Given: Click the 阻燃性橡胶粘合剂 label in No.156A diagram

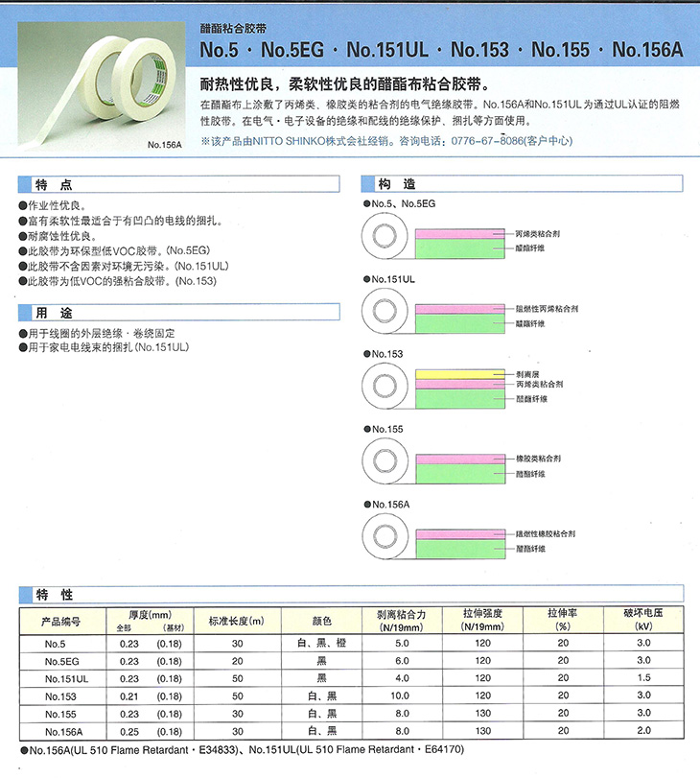Looking at the screenshot, I should coord(546,534).
